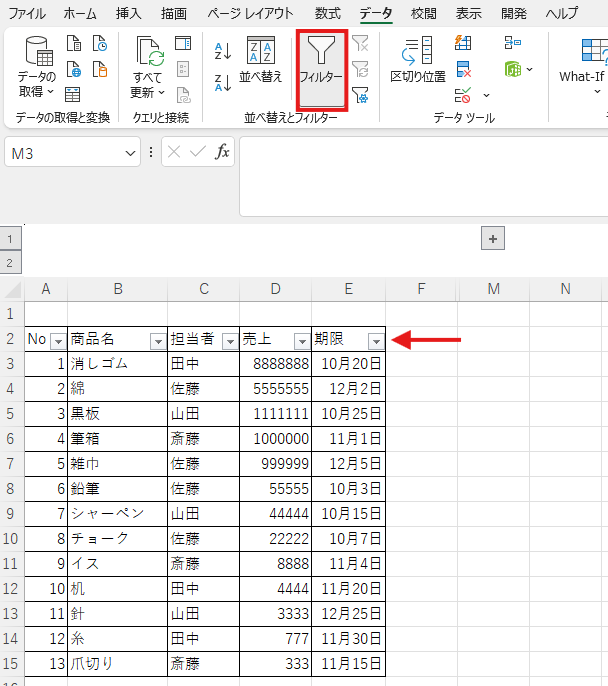
Task: Click From Table/Range icon
Action: [x=73, y=94]
